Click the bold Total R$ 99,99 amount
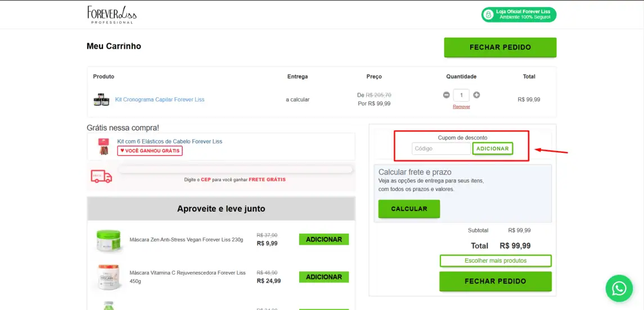Viewport: 644px width, 310px height. coord(515,246)
